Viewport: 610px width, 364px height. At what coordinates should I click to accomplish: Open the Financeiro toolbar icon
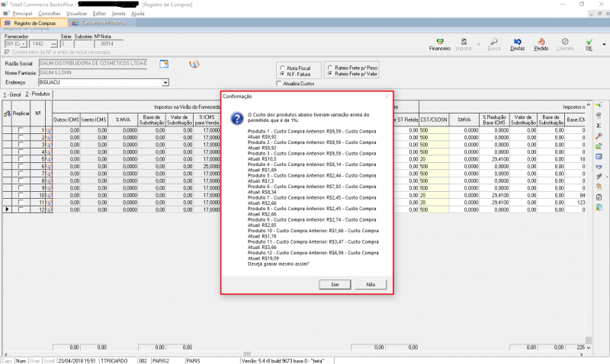(x=439, y=44)
